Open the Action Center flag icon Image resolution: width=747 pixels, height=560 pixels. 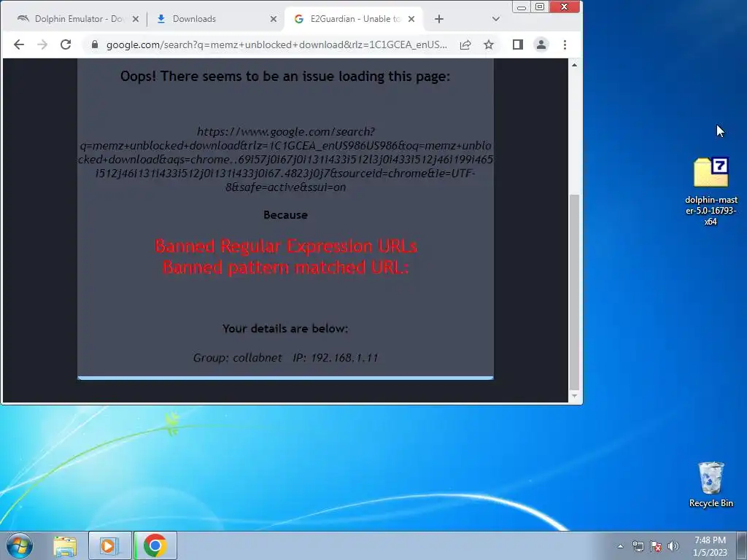point(656,546)
